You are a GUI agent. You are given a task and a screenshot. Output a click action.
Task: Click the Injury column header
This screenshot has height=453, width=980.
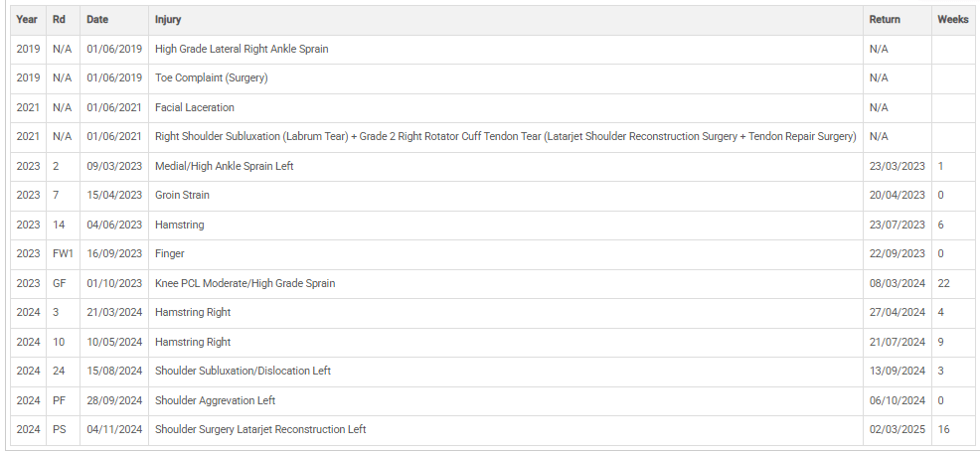168,19
